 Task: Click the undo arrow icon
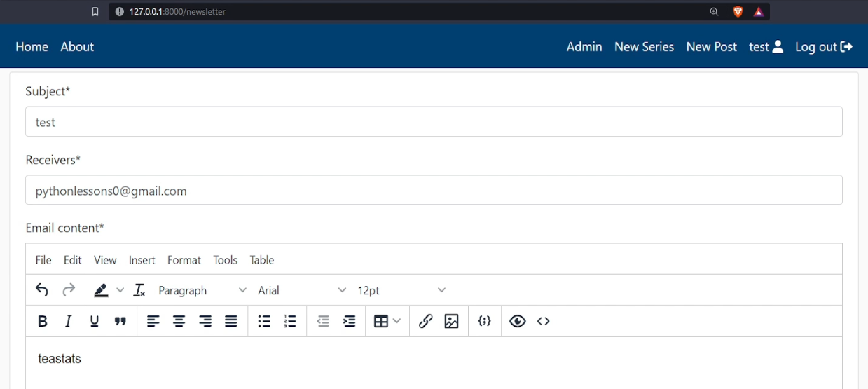point(42,290)
